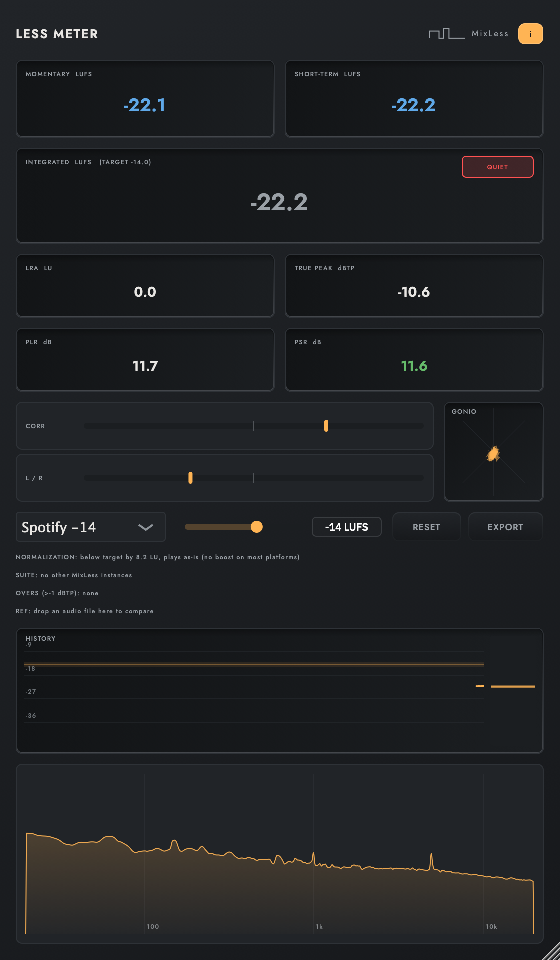Click the LESS METER title

(x=57, y=34)
